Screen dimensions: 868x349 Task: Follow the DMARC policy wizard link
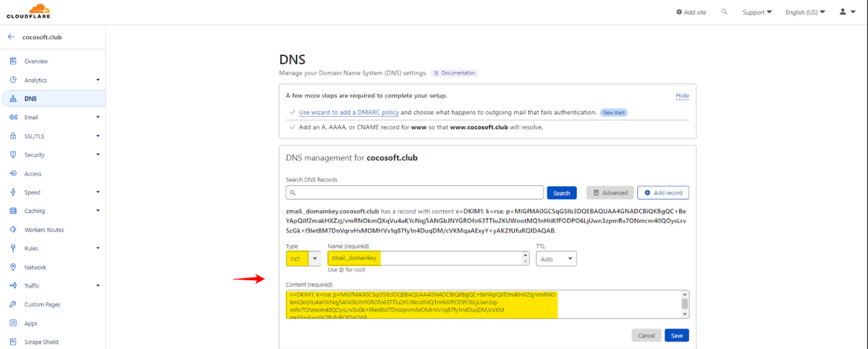[349, 112]
